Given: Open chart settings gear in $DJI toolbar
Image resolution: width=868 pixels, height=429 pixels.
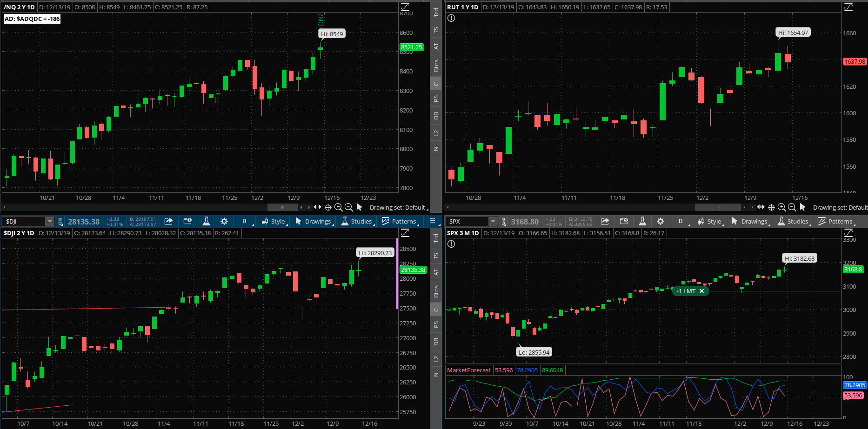Looking at the screenshot, I should coord(224,221).
